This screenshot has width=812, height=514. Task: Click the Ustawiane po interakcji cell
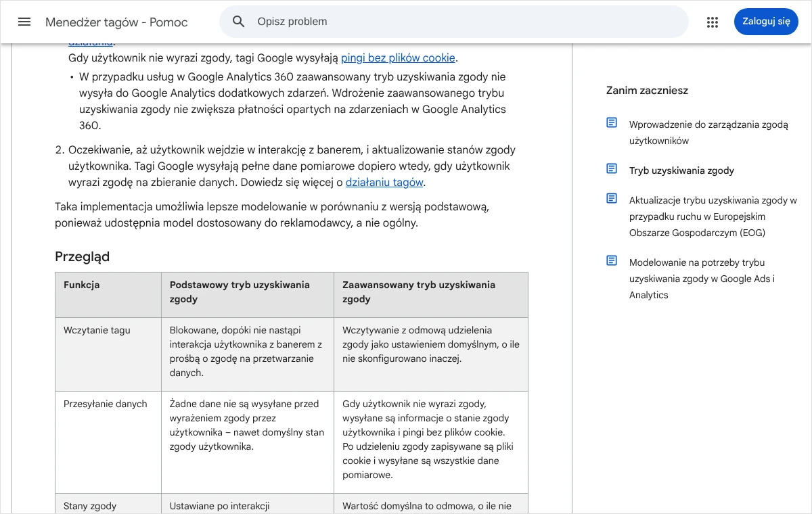click(248, 504)
